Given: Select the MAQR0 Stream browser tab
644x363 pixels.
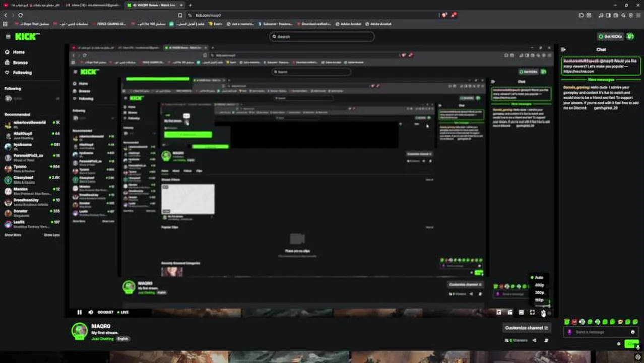Looking at the screenshot, I should (154, 5).
